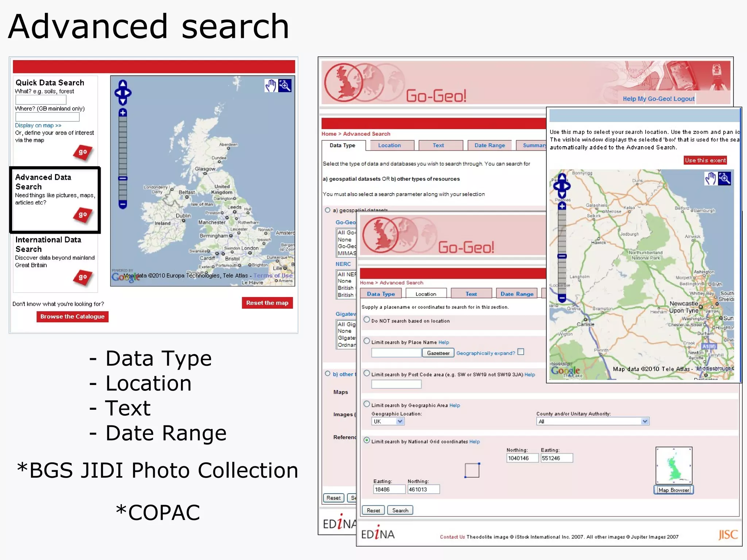Open the Geographic Location UK dropdown
747x560 pixels.
(x=388, y=421)
